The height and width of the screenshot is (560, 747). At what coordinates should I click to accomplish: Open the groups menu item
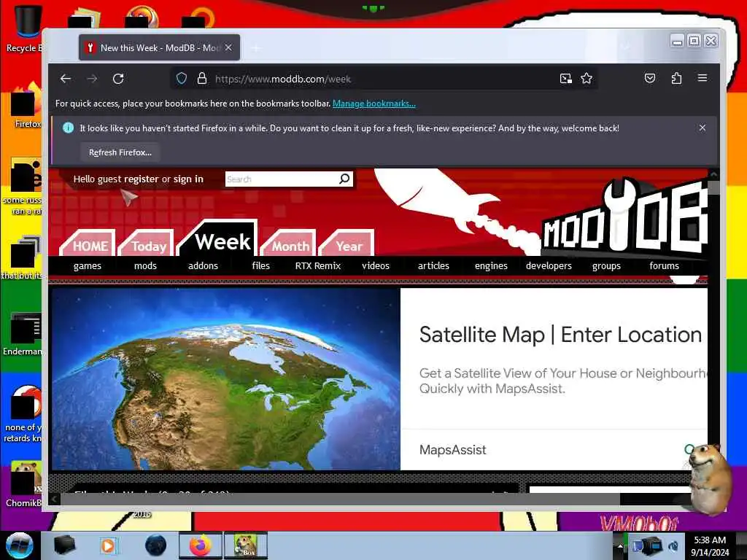tap(606, 265)
